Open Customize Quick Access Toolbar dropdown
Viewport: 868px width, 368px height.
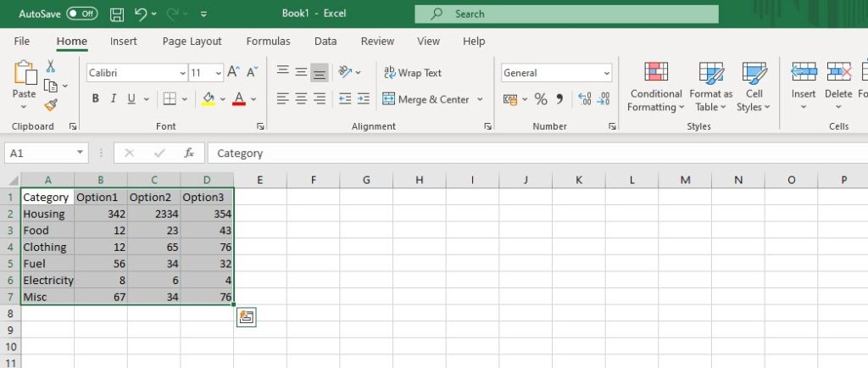click(203, 14)
